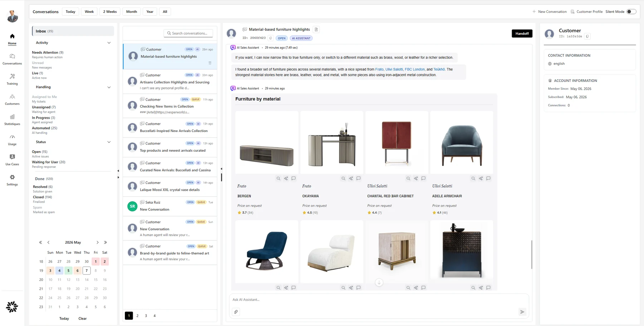
Task: Open Customer Profile
Action: pos(586,11)
